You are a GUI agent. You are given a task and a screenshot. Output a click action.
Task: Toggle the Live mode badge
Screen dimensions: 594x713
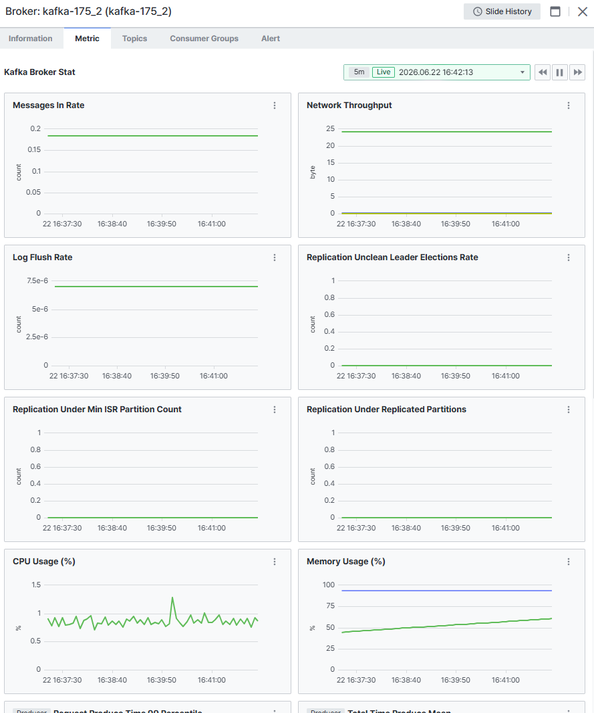pyautogui.click(x=383, y=72)
